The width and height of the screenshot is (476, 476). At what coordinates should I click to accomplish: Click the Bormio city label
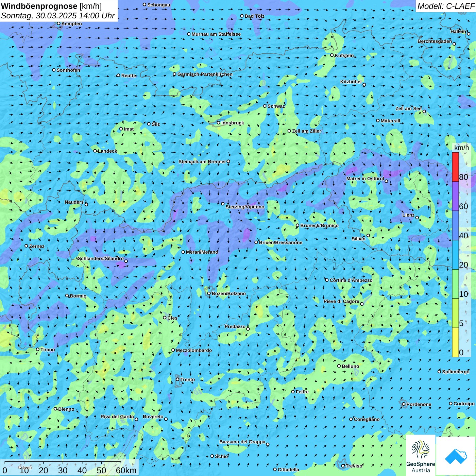(x=78, y=296)
